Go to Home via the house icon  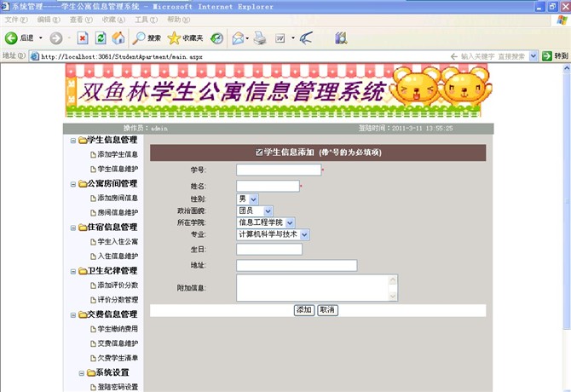(x=118, y=37)
